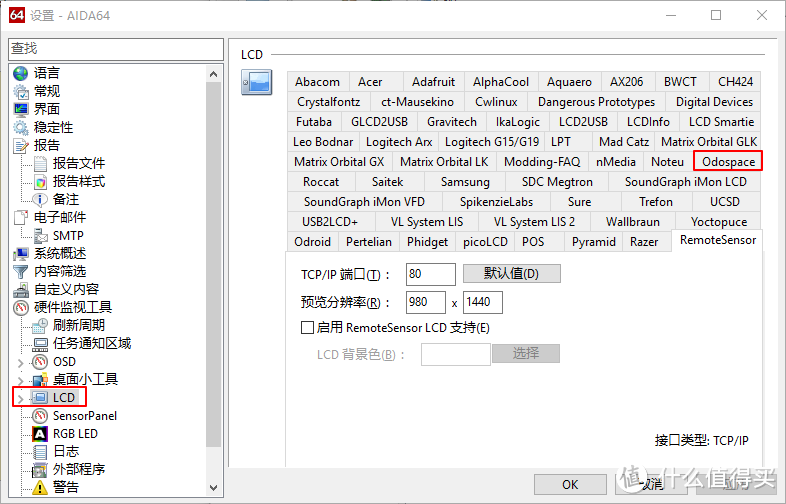This screenshot has width=786, height=504.
Task: Click the tree scrollbar down arrow
Action: (214, 487)
